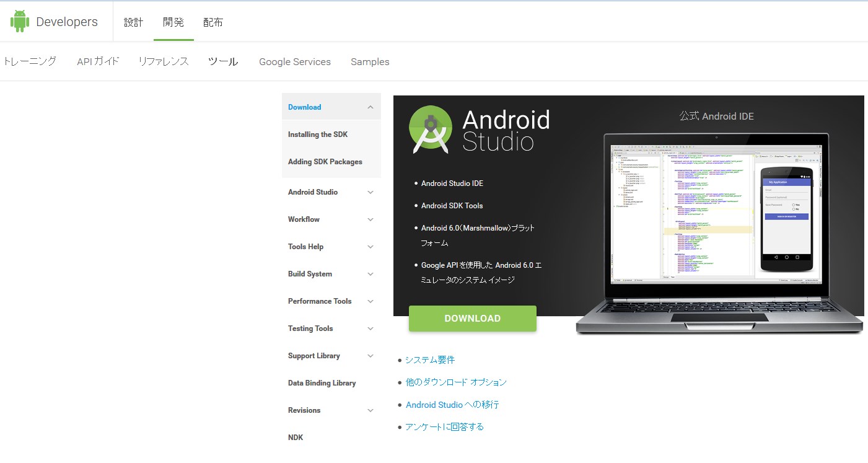The height and width of the screenshot is (463, 868).
Task: Select Installing the SDK in sidebar
Action: [x=317, y=134]
